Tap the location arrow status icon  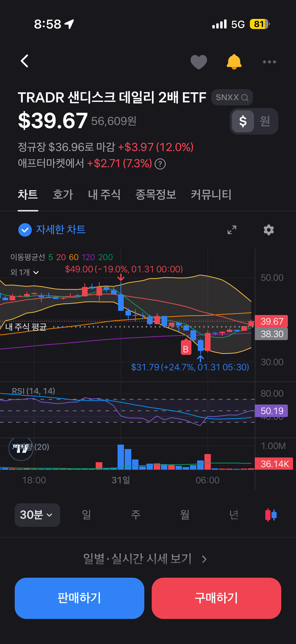click(69, 24)
